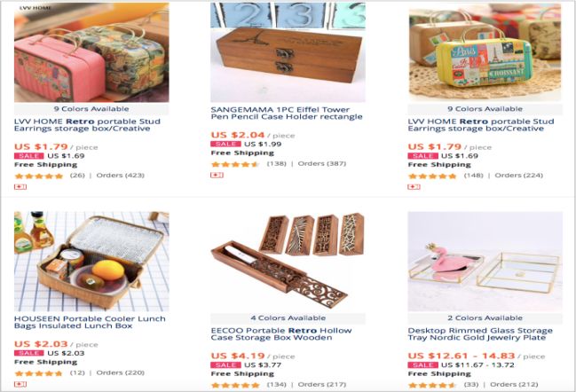
Task: Click the red icon under the SANGEMAMA pencil case
Action: coord(217,175)
